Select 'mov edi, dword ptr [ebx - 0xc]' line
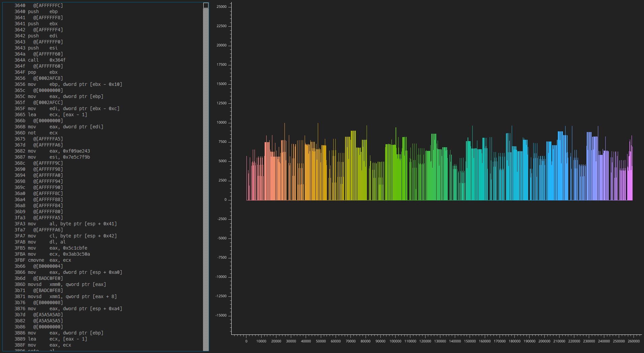The width and height of the screenshot is (644, 353). (x=103, y=108)
